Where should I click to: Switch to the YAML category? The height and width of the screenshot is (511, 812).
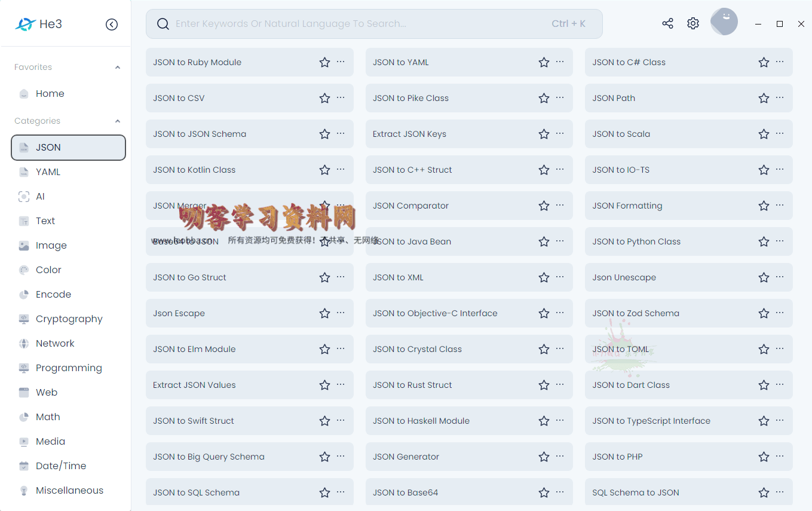point(48,172)
